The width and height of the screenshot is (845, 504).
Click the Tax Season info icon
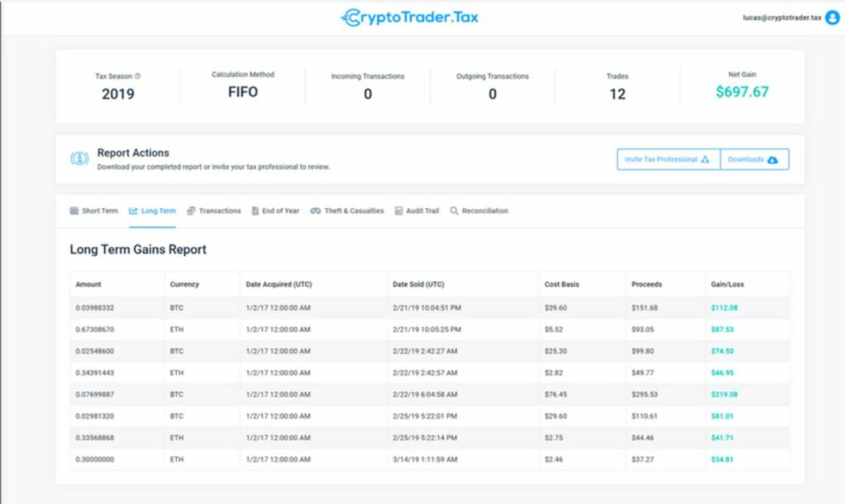pos(138,76)
